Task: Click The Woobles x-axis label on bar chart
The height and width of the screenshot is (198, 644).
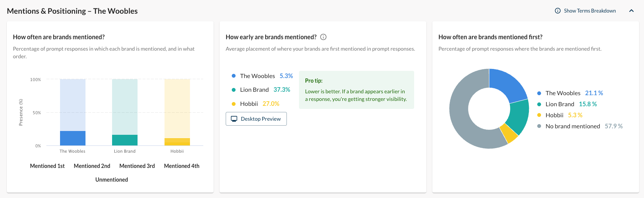Action: tap(73, 151)
